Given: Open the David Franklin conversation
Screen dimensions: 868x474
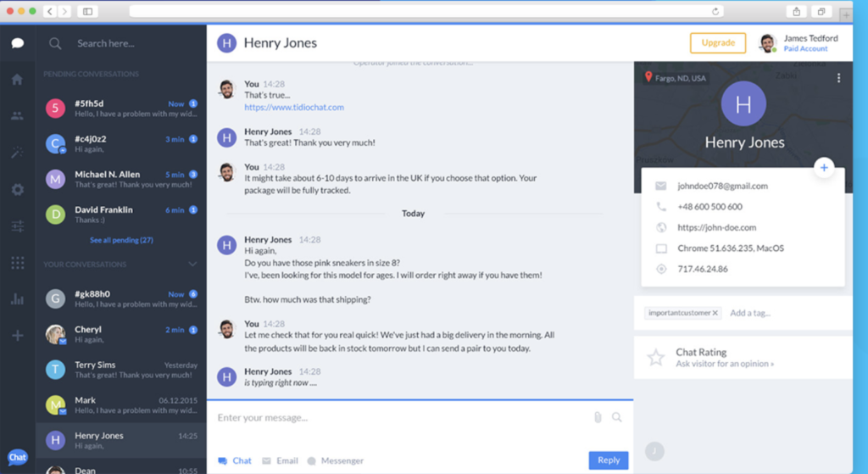Looking at the screenshot, I should click(121, 215).
